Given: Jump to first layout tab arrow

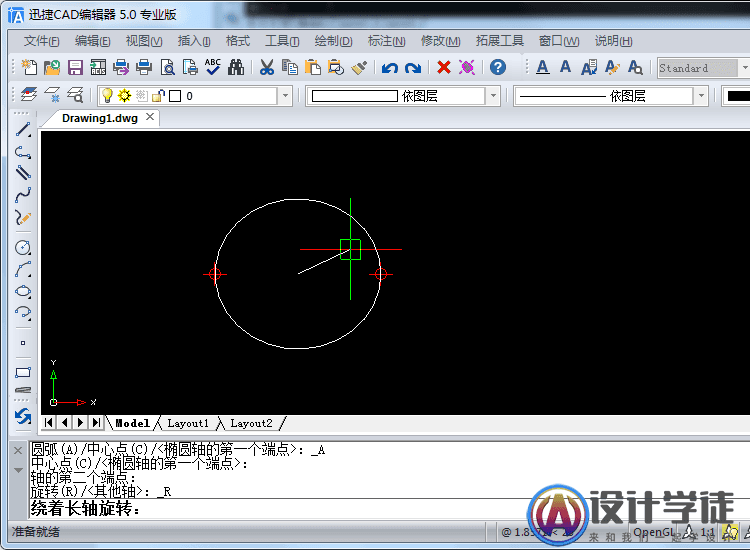Looking at the screenshot, I should point(48,423).
